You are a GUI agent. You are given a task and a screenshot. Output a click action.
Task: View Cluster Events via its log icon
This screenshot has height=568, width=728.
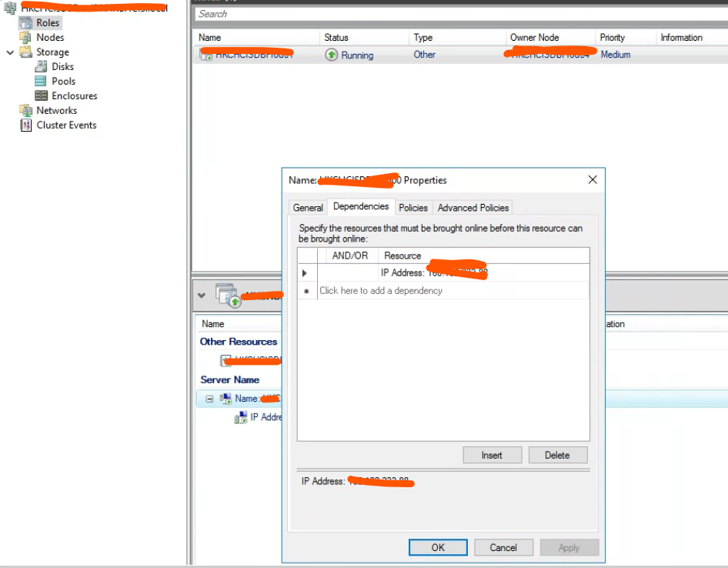click(x=25, y=125)
